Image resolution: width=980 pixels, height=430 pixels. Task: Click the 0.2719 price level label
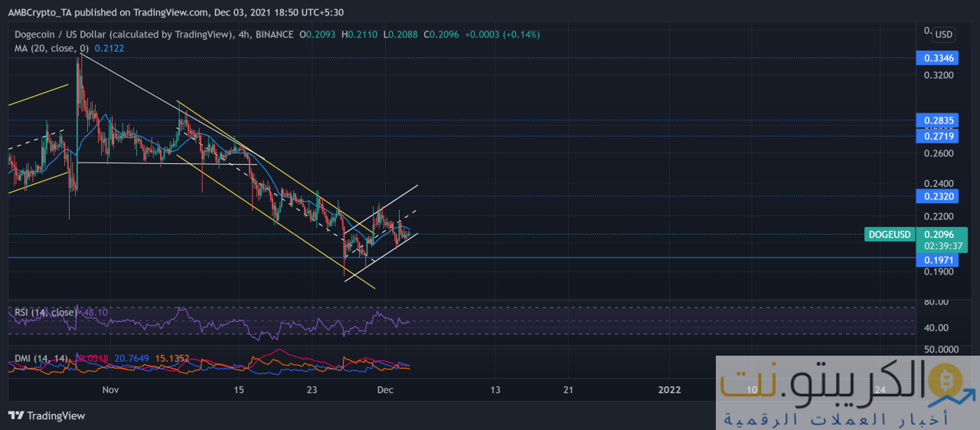[x=938, y=136]
